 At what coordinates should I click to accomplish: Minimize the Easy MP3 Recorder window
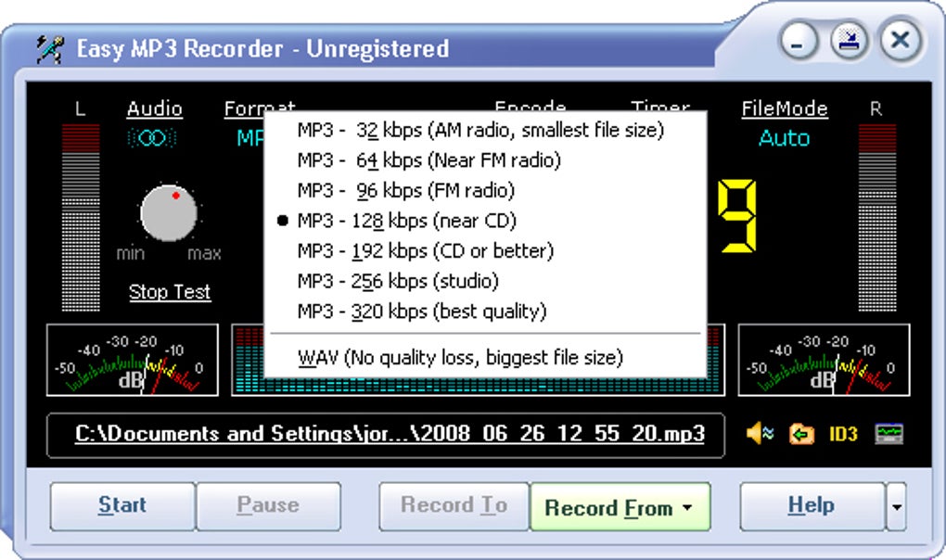pyautogui.click(x=799, y=41)
